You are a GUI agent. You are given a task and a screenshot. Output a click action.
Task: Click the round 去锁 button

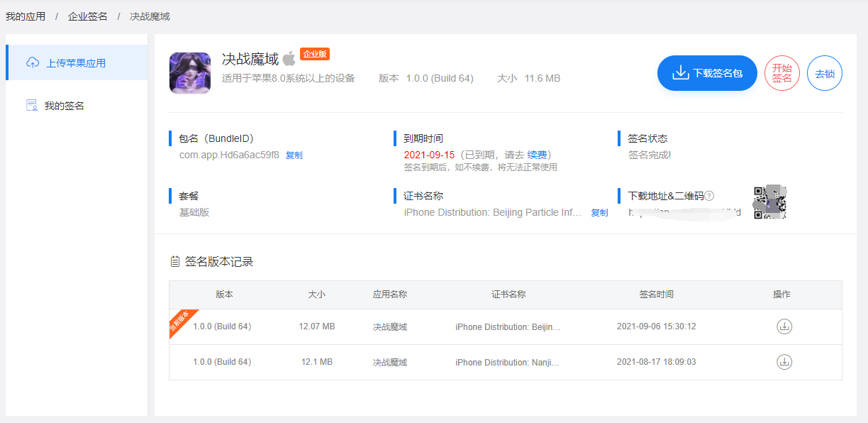(x=825, y=73)
